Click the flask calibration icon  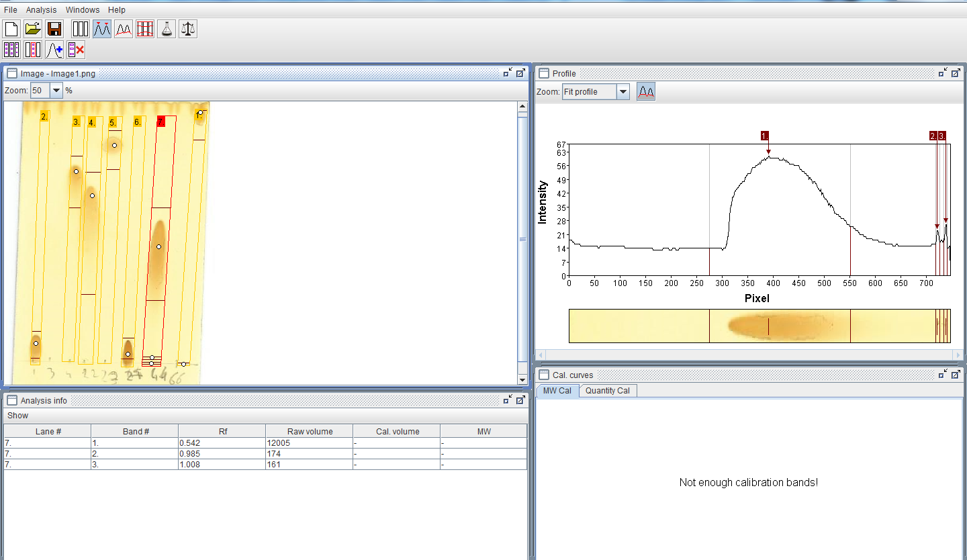click(x=167, y=29)
